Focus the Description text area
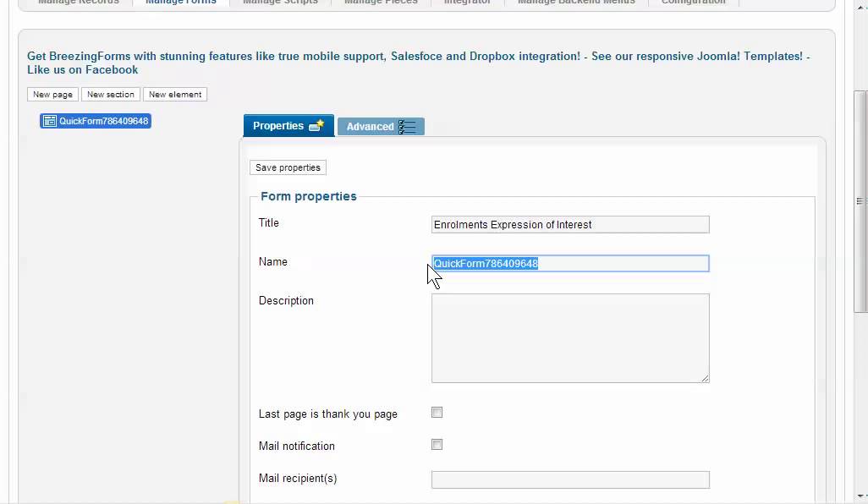This screenshot has width=868, height=504. click(570, 337)
